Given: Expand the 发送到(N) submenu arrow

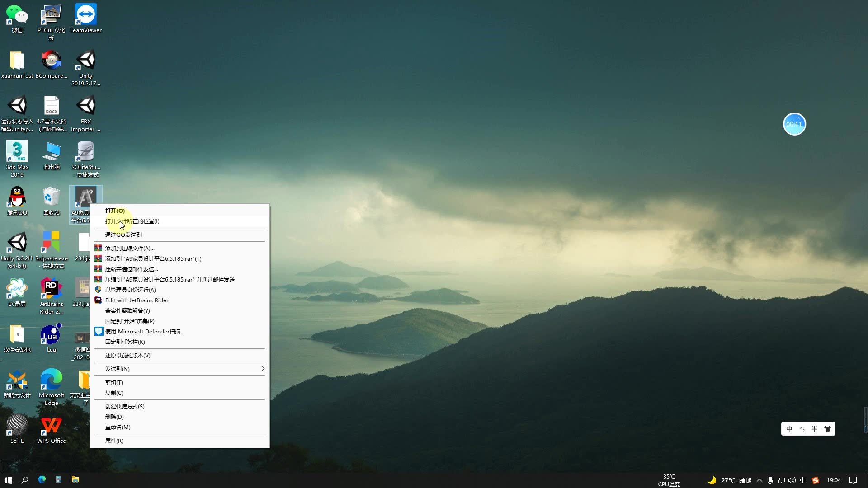Looking at the screenshot, I should (x=263, y=369).
